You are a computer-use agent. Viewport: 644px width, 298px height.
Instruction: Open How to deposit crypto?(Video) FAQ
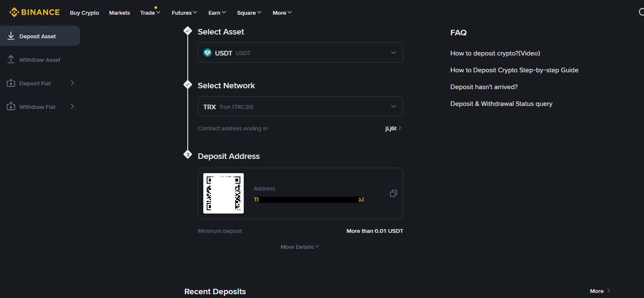click(495, 53)
